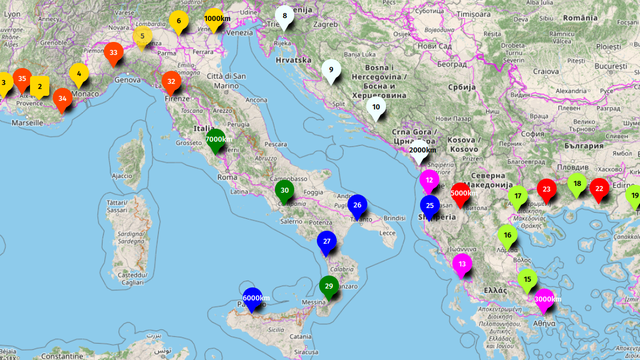Click the Roma city label
Image resolution: width=640 pixels, height=360 pixels.
coord(227,177)
